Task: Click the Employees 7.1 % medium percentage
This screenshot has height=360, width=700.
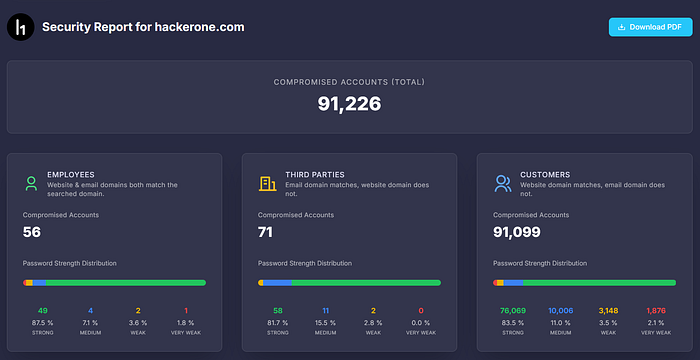Action: [91, 322]
